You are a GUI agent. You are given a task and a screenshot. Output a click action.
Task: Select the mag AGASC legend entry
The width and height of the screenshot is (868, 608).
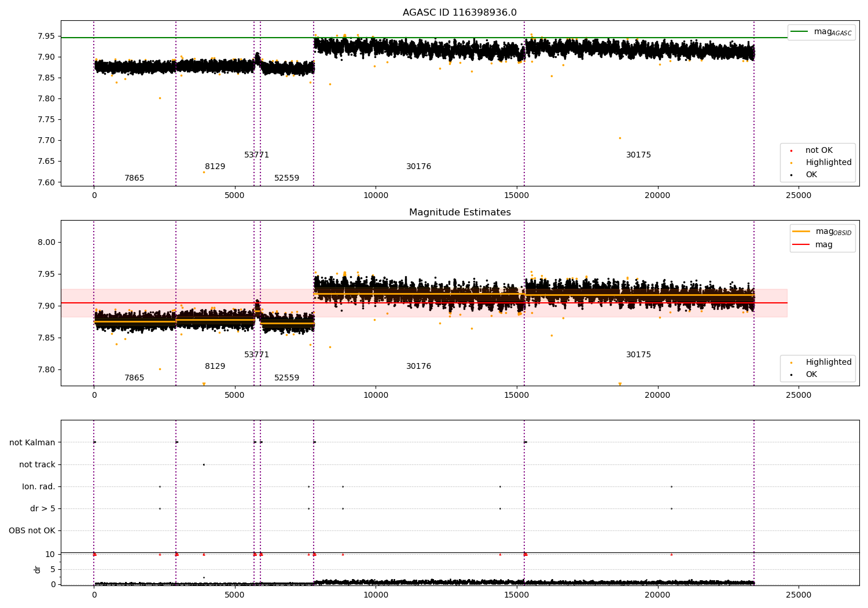(x=821, y=32)
